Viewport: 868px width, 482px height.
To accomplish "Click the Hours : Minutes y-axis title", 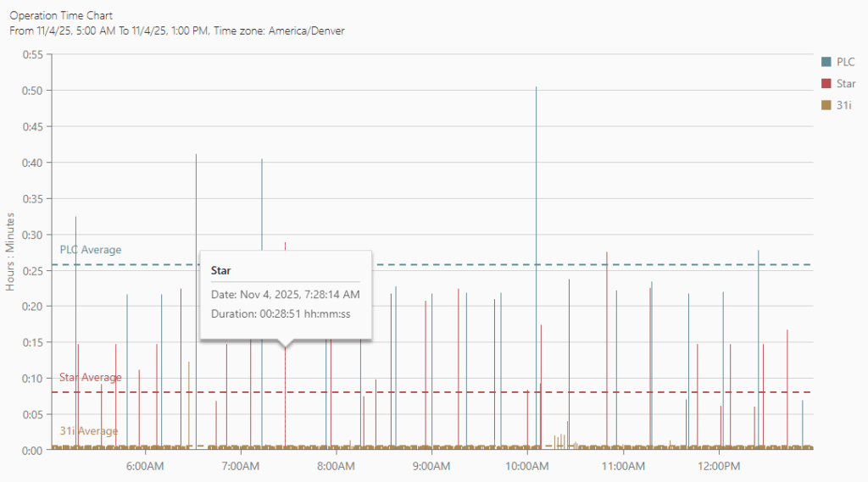I will coord(12,252).
